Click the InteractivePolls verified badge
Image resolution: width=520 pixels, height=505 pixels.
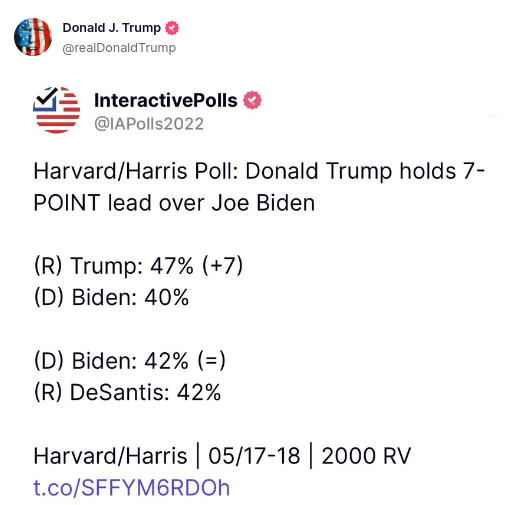coord(252,100)
